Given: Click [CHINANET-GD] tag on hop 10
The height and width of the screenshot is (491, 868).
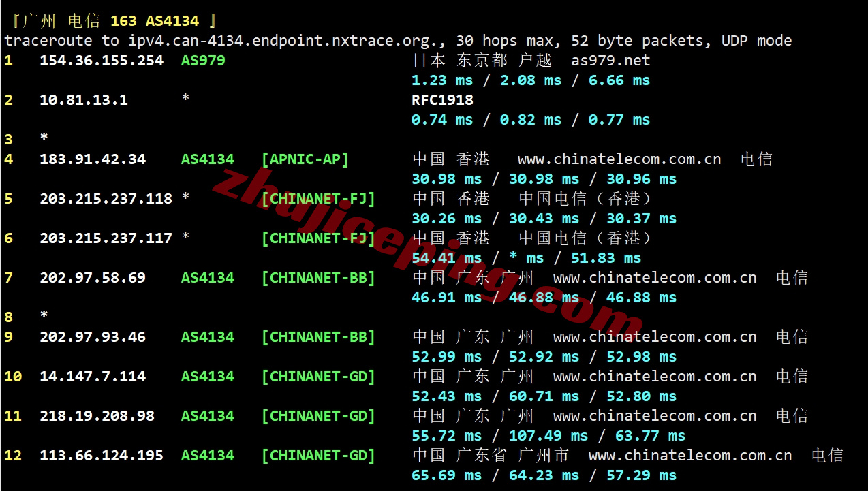Looking at the screenshot, I should [x=318, y=377].
